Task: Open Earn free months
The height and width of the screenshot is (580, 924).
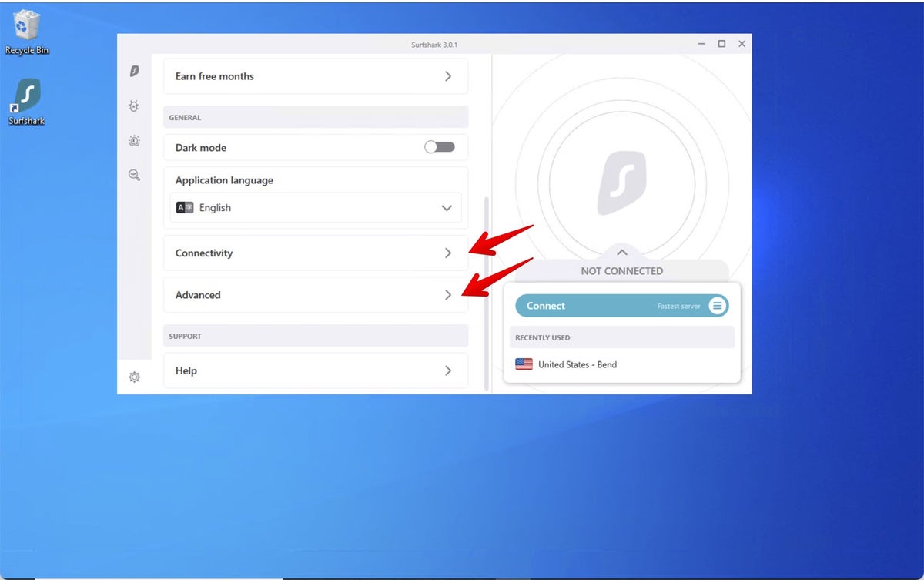Action: [316, 76]
